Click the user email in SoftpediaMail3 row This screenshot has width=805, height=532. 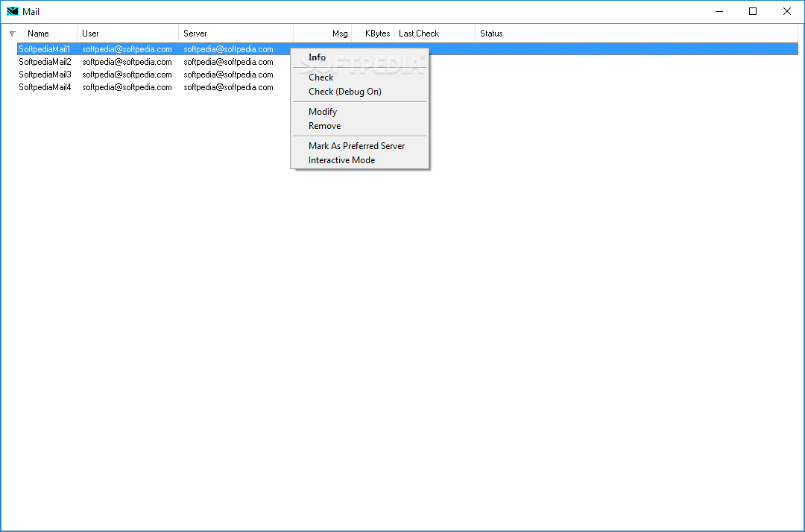click(x=127, y=75)
